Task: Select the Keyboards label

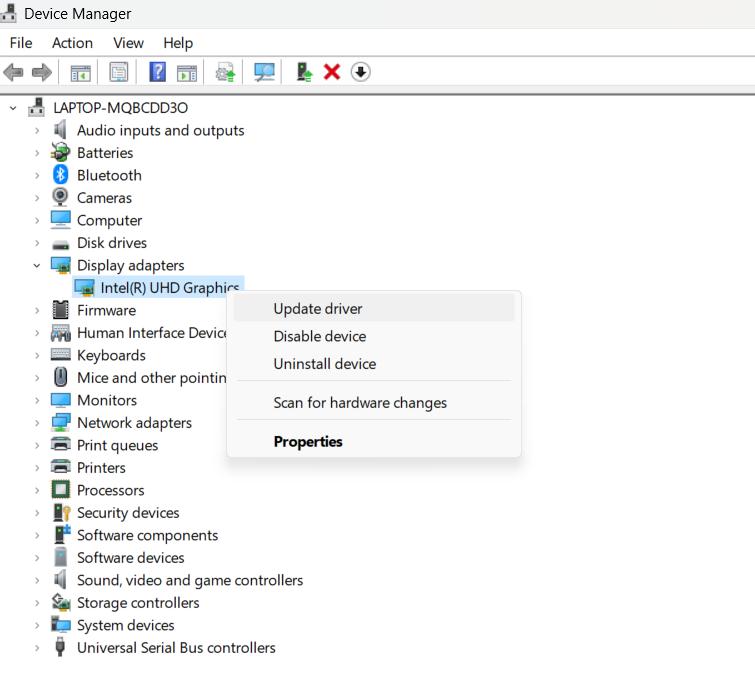Action: pos(111,355)
